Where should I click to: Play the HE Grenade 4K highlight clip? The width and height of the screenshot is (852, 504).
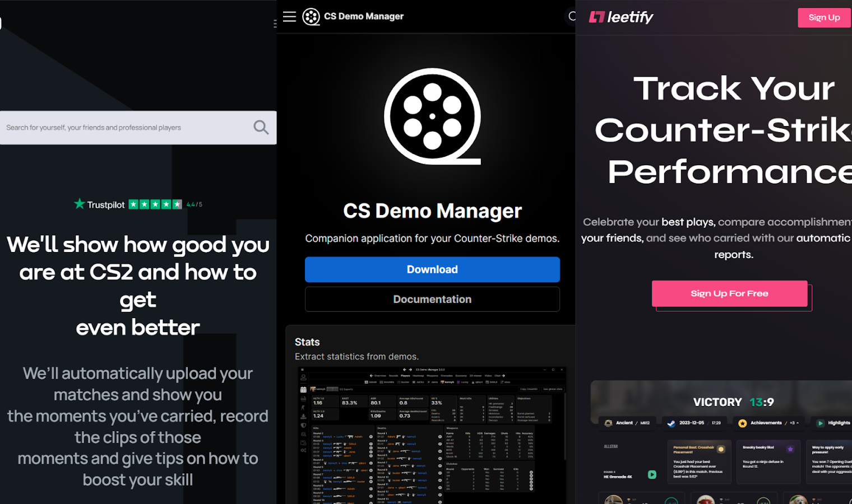pos(652,474)
